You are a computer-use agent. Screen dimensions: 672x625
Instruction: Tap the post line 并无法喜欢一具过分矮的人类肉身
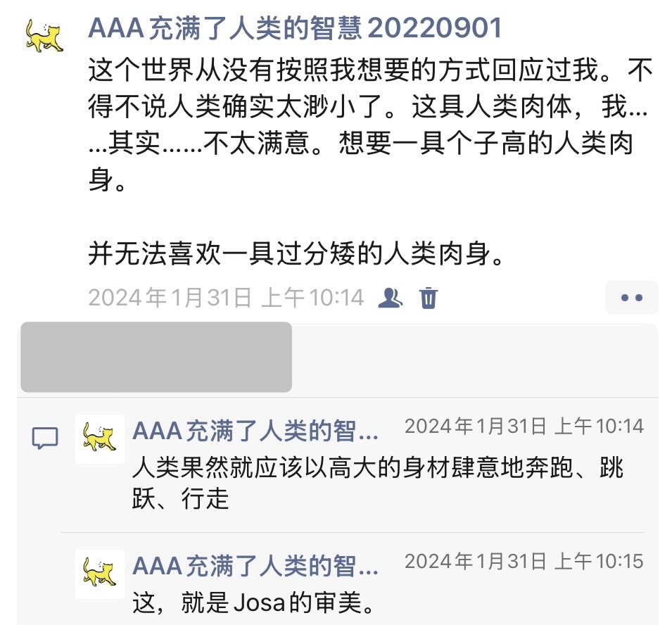click(296, 254)
